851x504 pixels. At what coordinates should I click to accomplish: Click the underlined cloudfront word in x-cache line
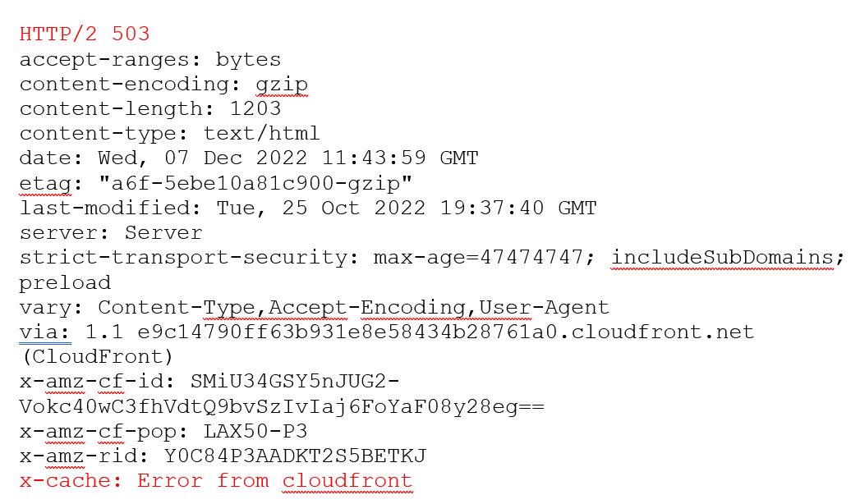[347, 481]
